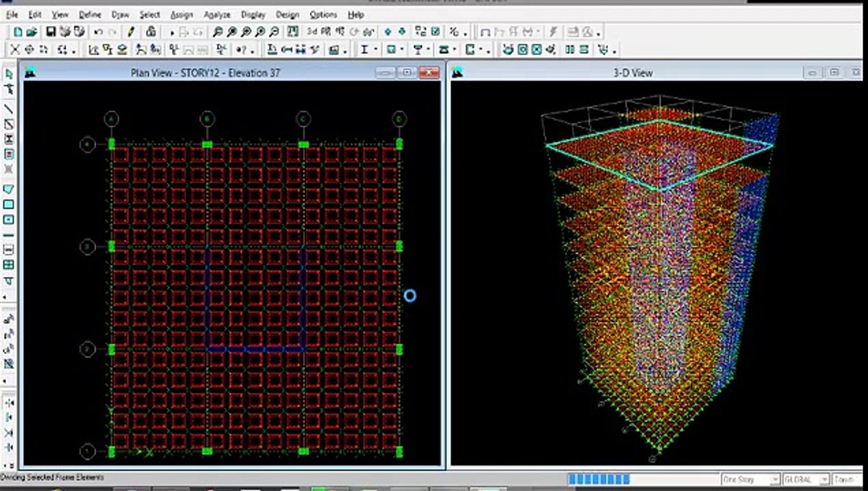Click the Save model icon

click(50, 32)
